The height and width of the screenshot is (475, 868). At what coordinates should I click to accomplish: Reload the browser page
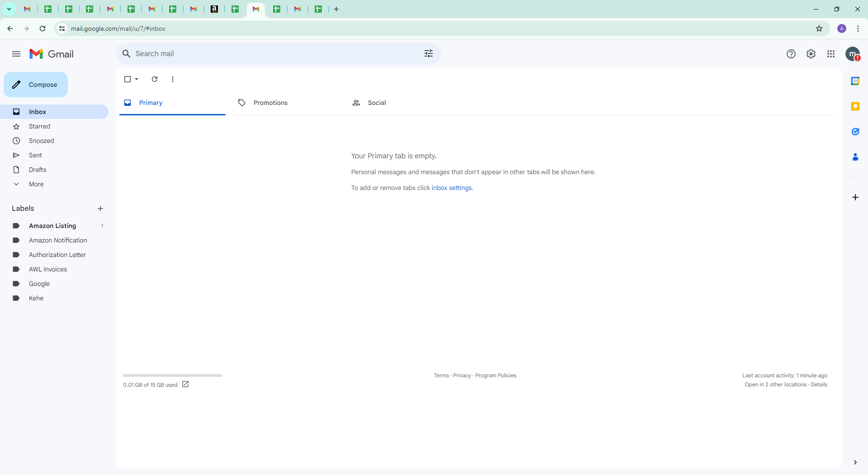[x=42, y=28]
